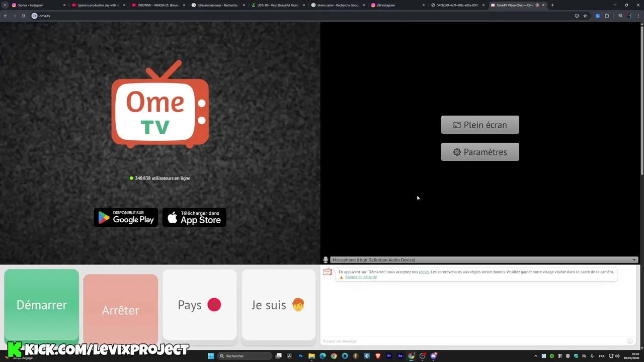This screenshot has height=362, width=644.
Task: Open File Explorer from taskbar
Action: 311,356
